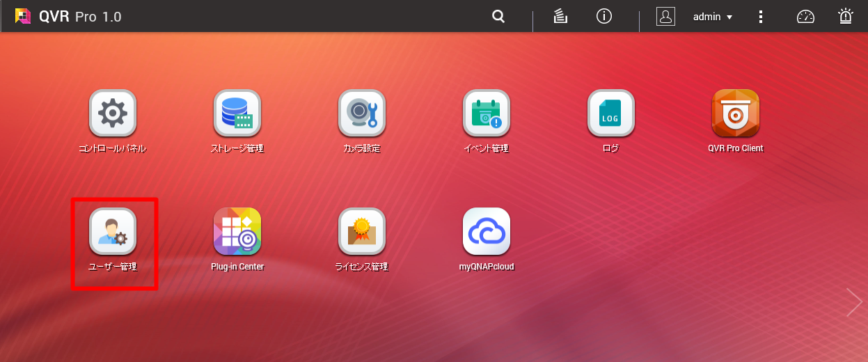Screen dimensions: 868x362
Task: Click the QVR Pro Client label
Action: [736, 148]
